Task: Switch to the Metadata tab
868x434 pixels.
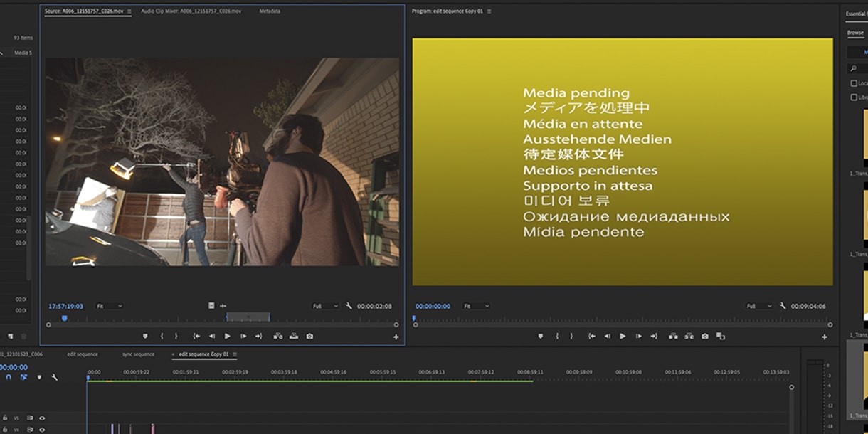Action: pyautogui.click(x=269, y=11)
